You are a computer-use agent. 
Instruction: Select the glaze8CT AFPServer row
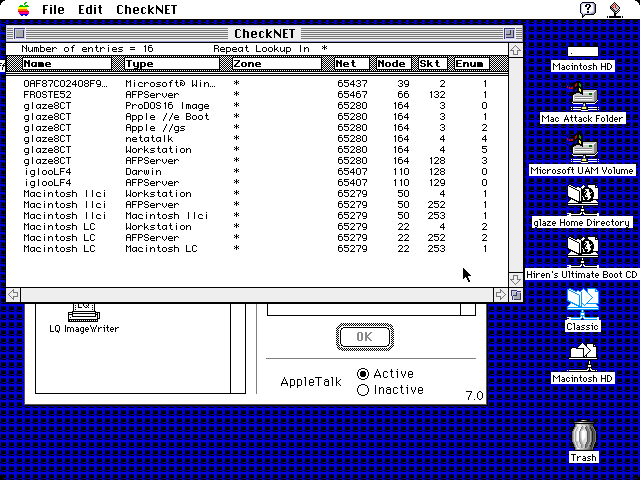coord(256,161)
